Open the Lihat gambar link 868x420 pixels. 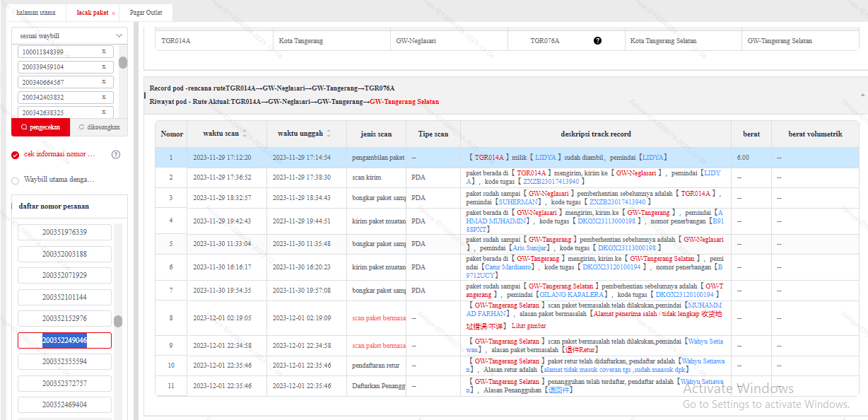point(529,326)
